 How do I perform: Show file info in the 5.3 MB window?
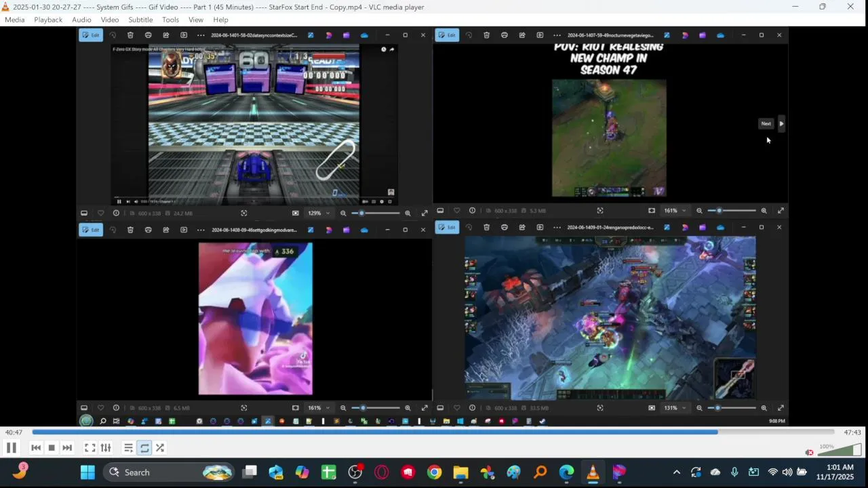point(472,211)
